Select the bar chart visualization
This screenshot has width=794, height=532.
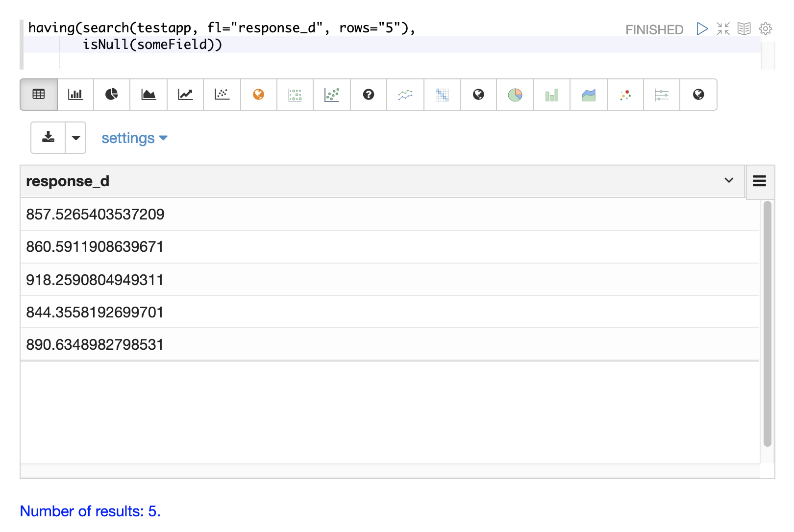(x=75, y=95)
